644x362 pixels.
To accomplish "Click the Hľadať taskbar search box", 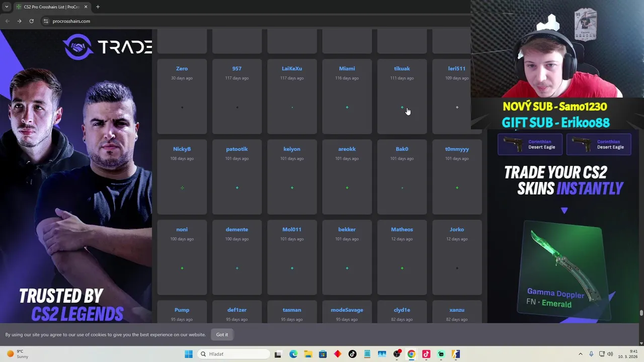I will (233, 354).
